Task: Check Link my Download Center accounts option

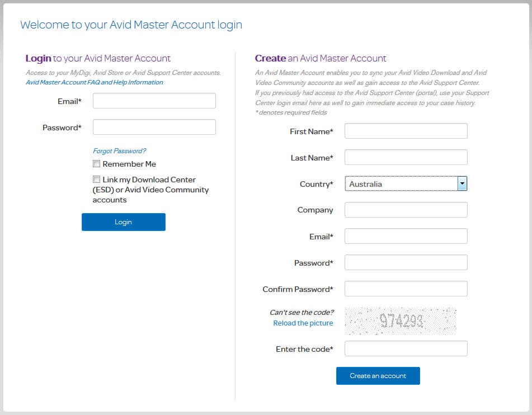Action: click(x=96, y=179)
